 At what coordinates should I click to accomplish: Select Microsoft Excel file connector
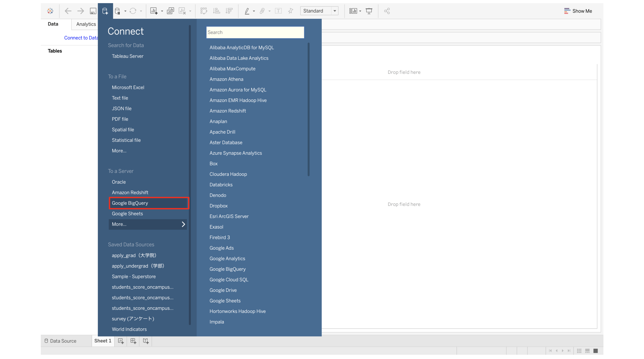(x=128, y=87)
